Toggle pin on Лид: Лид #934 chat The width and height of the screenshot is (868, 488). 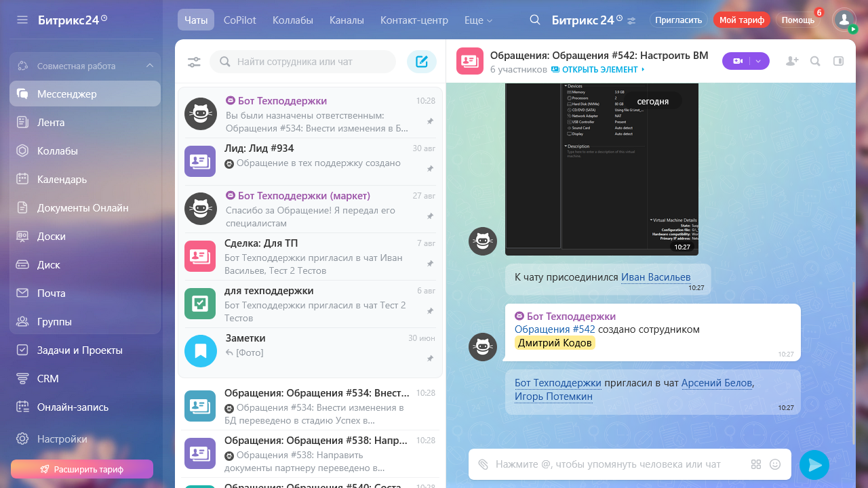pyautogui.click(x=430, y=169)
